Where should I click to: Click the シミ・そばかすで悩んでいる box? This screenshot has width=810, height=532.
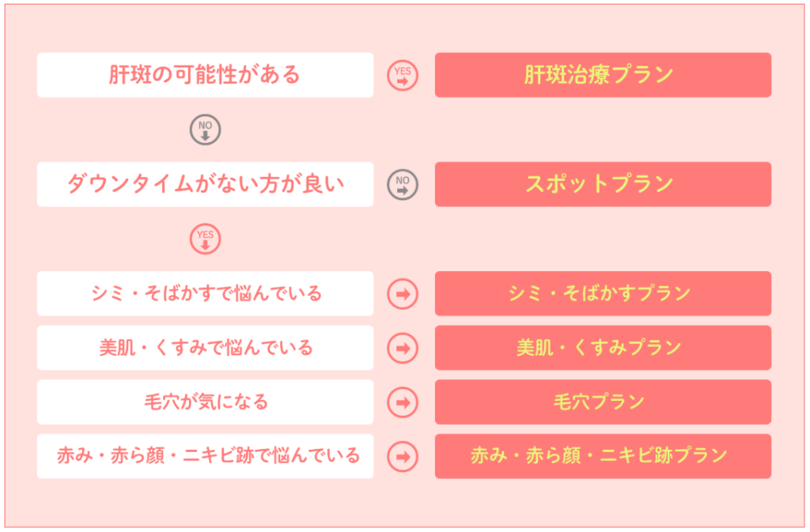(x=205, y=293)
